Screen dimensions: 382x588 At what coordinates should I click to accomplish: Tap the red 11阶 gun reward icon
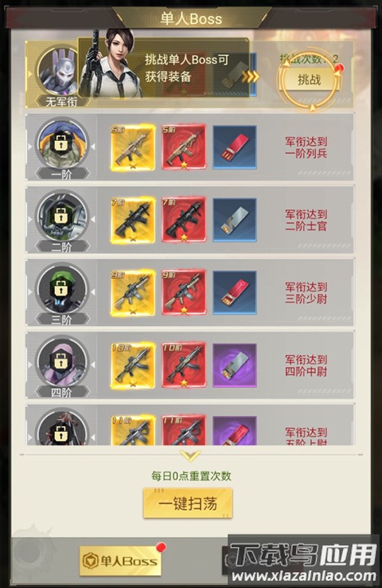click(184, 429)
